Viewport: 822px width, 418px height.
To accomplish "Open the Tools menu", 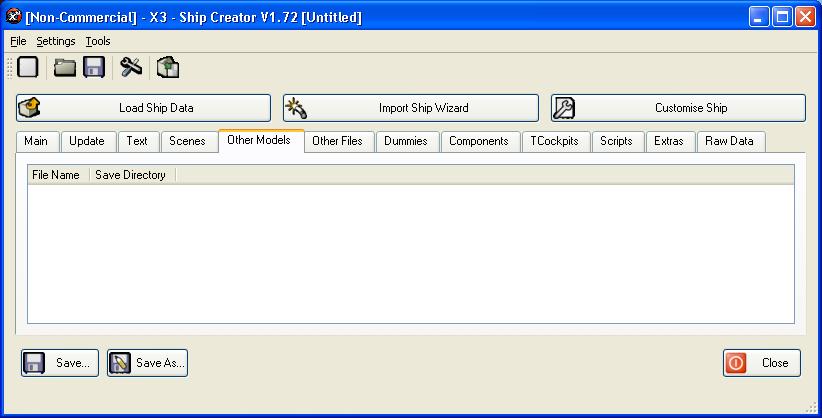I will 98,41.
